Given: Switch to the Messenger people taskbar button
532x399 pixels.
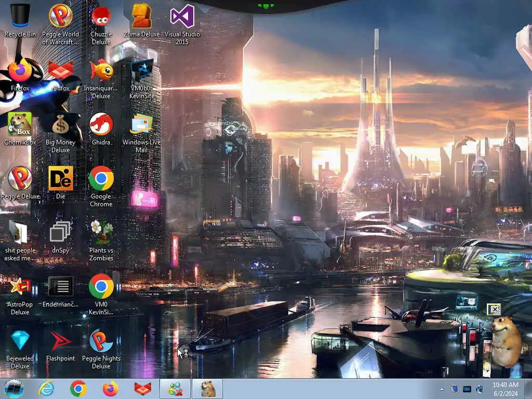Looking at the screenshot, I should coord(175,389).
